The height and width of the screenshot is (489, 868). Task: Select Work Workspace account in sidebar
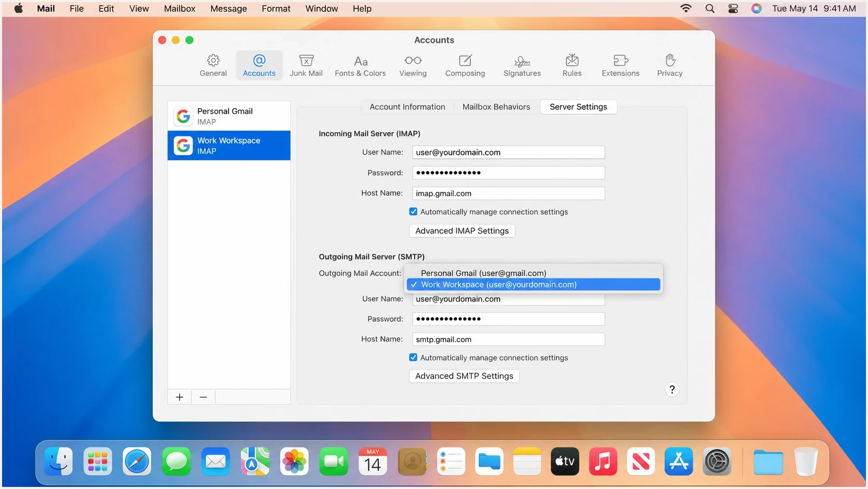[229, 146]
